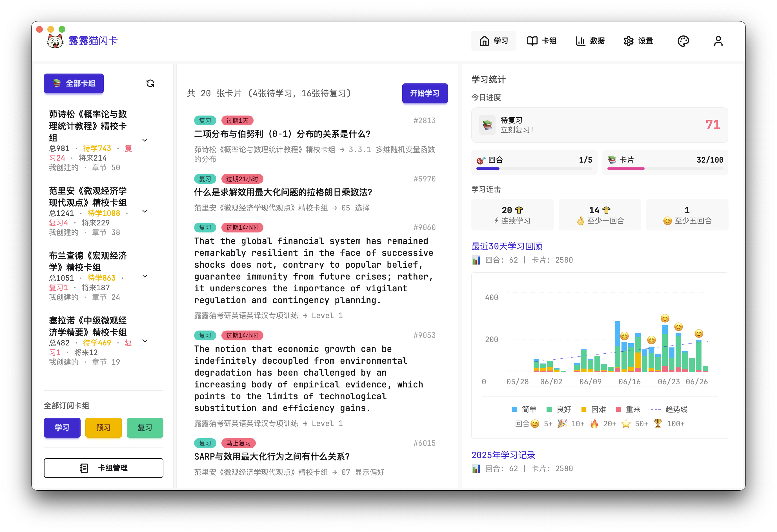Click the 卡组管理 deck management entry

pyautogui.click(x=103, y=468)
